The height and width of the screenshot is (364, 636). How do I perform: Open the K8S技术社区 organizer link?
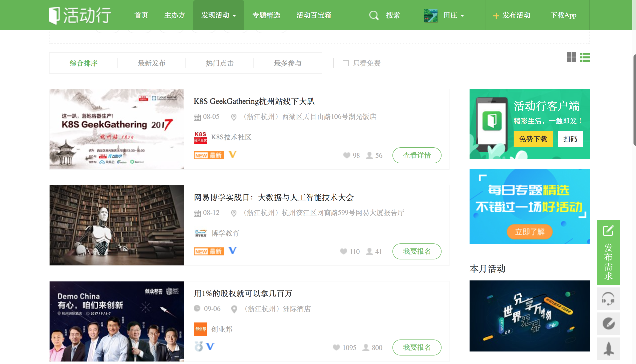[231, 137]
